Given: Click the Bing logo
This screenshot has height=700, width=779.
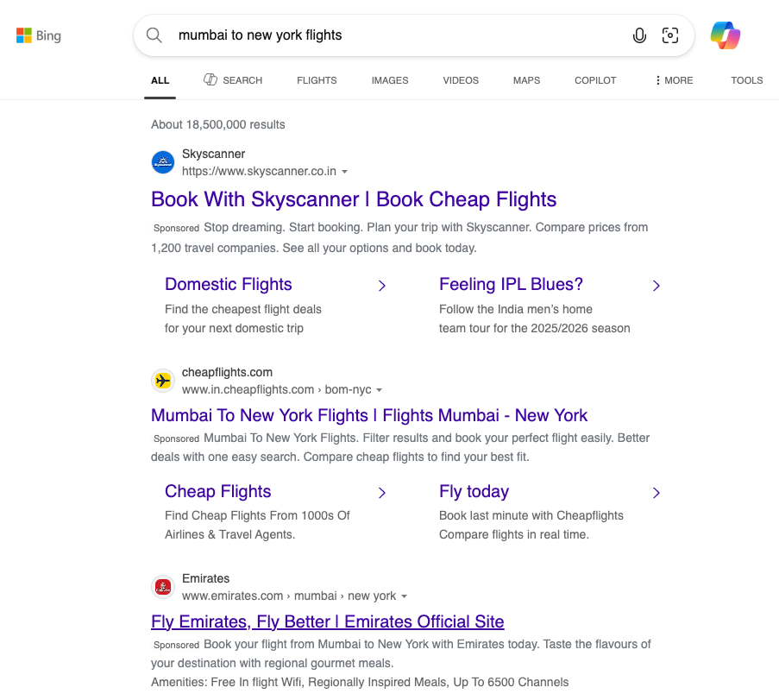Looking at the screenshot, I should [38, 35].
